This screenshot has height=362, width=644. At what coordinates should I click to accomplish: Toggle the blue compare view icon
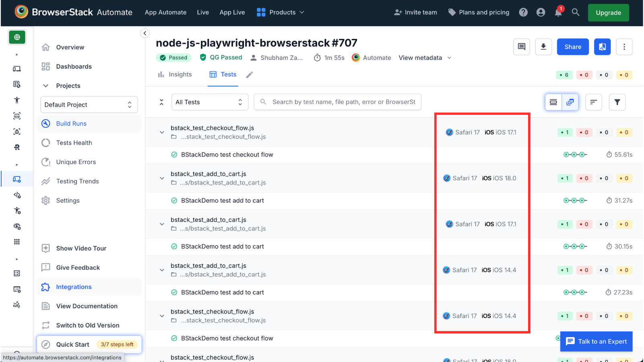[x=603, y=47]
